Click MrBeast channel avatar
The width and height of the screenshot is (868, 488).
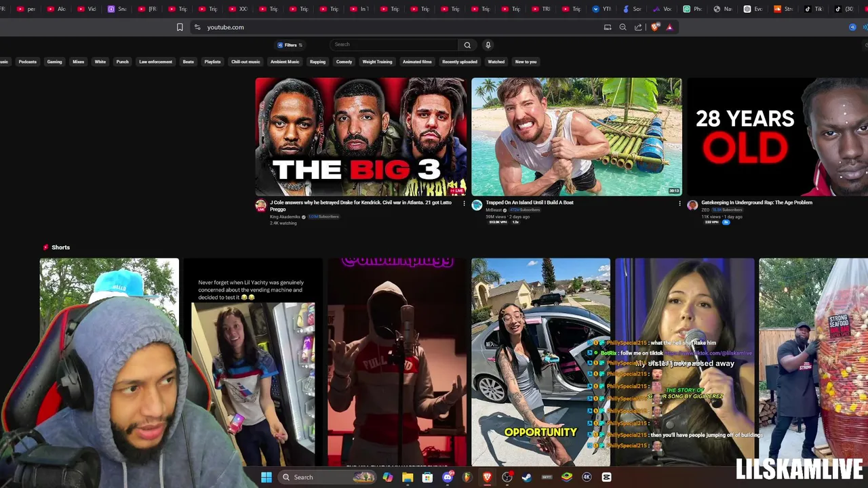click(x=477, y=205)
